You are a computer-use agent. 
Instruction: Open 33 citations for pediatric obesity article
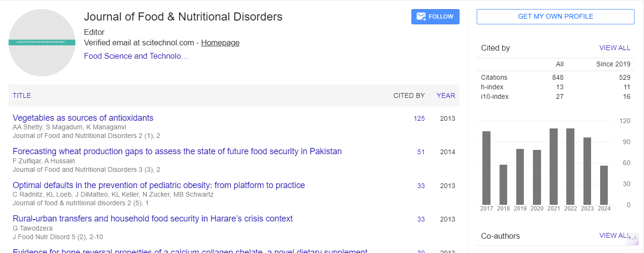421,186
